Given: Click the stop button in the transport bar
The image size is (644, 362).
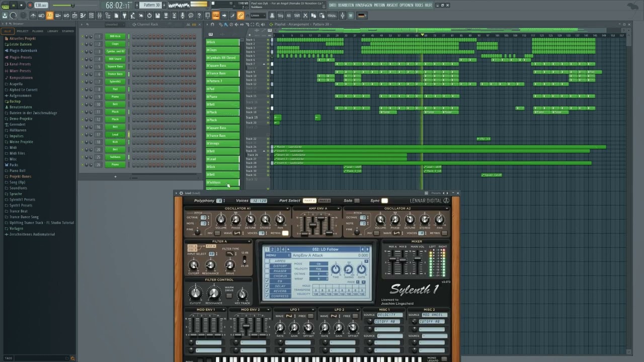Looking at the screenshot, I should (21, 5).
